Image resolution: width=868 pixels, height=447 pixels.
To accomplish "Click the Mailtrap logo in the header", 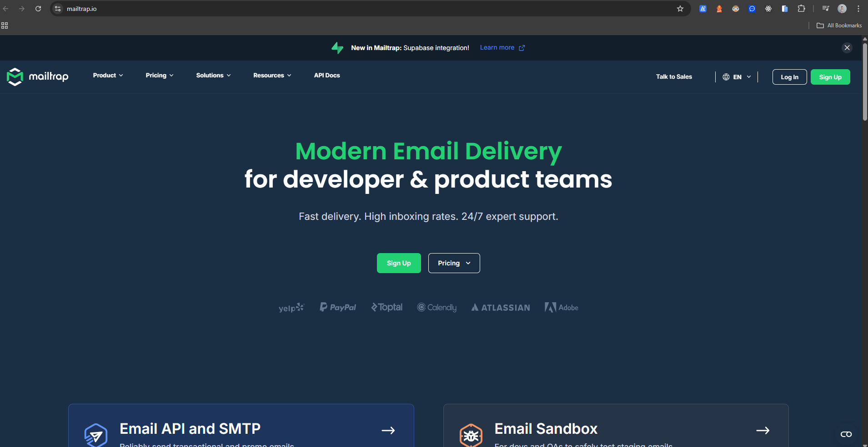I will pyautogui.click(x=38, y=76).
